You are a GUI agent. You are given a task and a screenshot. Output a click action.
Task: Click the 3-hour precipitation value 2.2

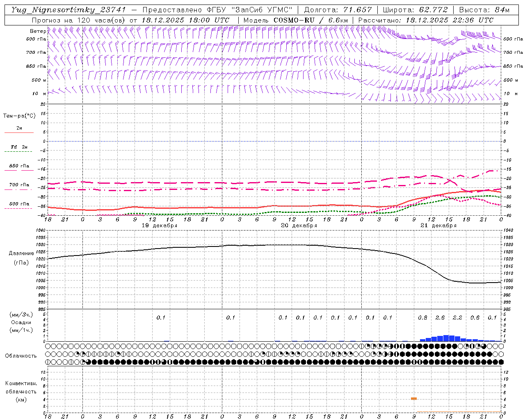click(x=457, y=317)
